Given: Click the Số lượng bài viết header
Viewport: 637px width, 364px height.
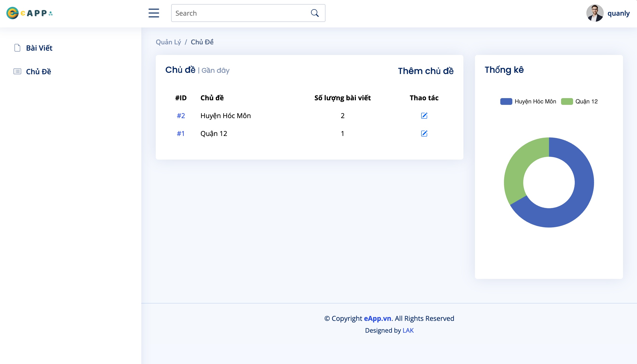Looking at the screenshot, I should click(x=343, y=98).
